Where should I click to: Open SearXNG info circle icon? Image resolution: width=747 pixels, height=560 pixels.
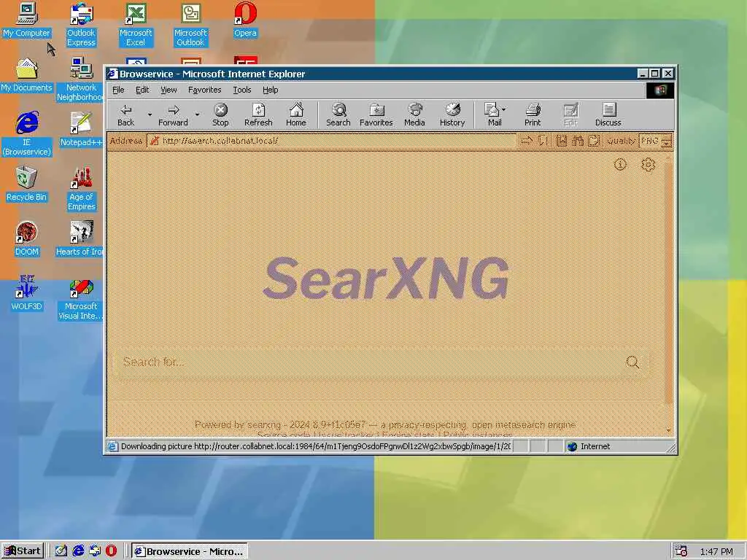click(x=620, y=164)
